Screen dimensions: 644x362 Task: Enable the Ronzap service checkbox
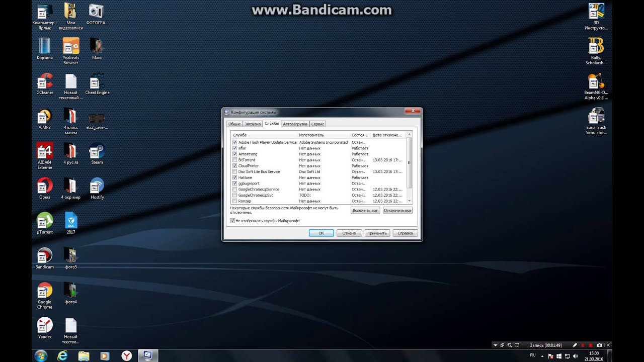(x=235, y=201)
